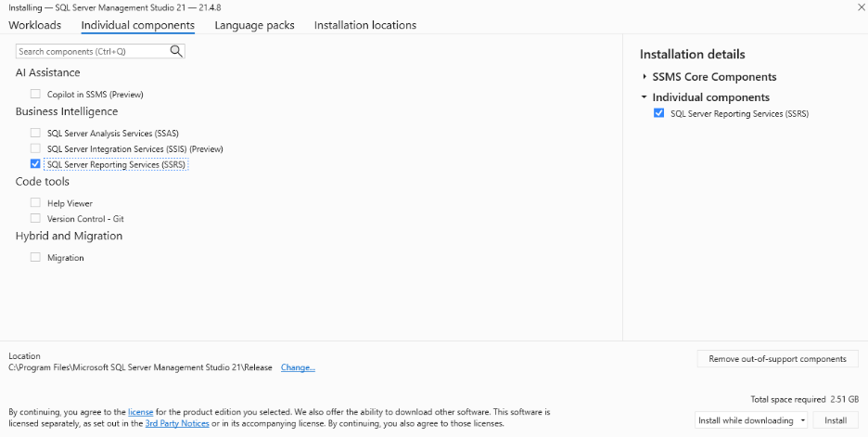Click the Install button
This screenshot has width=868, height=437.
836,420
